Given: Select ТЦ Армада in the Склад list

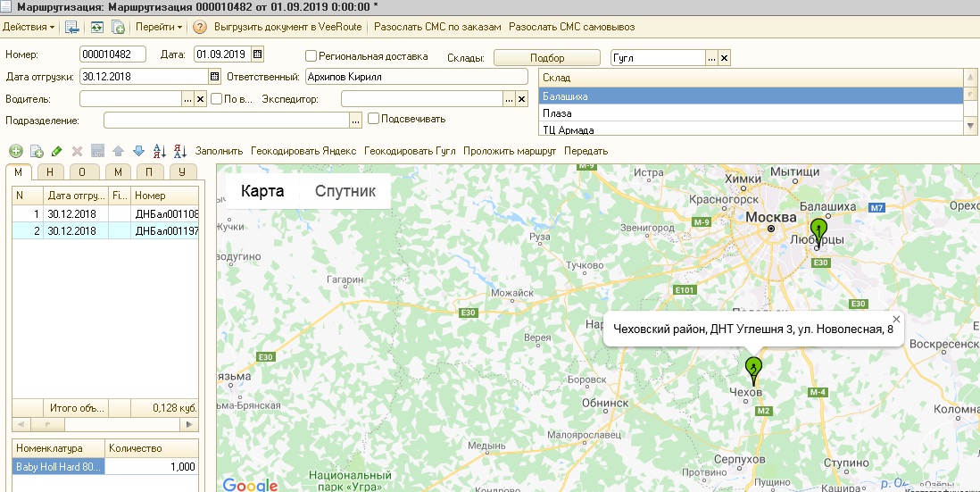Looking at the screenshot, I should click(752, 129).
